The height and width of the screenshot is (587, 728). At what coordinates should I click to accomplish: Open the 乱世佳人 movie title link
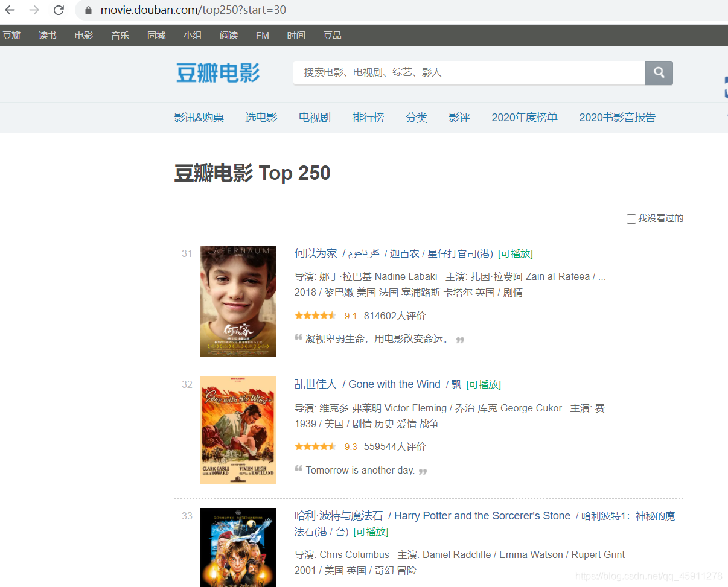coord(316,384)
